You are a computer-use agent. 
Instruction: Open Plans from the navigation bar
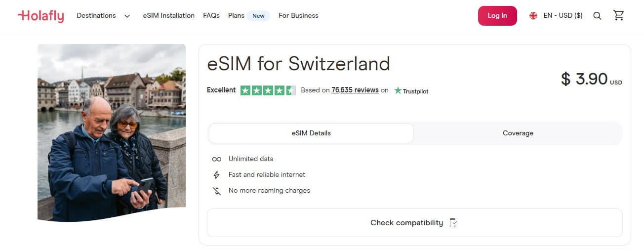pos(236,16)
